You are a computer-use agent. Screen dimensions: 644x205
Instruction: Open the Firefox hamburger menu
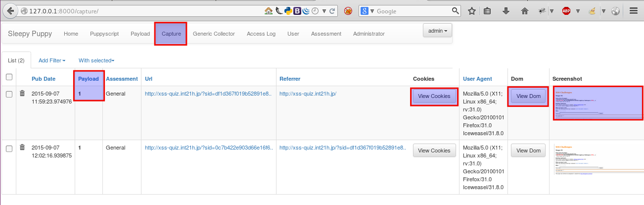coord(634,11)
